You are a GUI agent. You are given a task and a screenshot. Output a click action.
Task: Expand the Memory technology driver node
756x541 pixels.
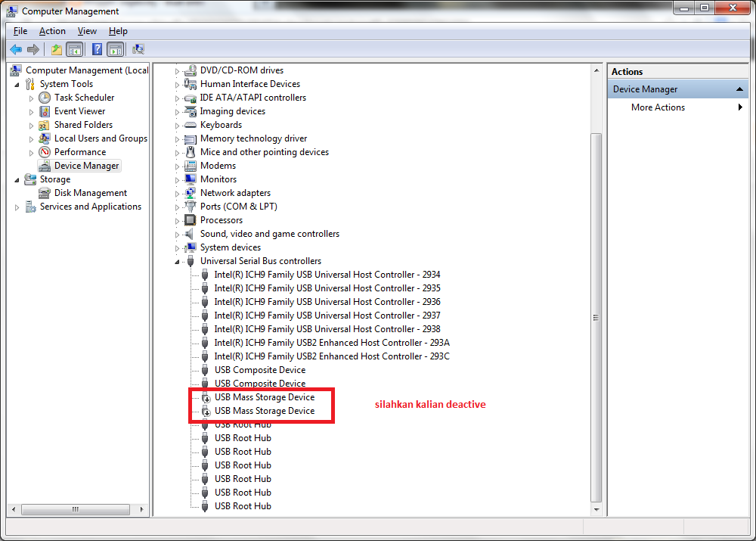coord(177,139)
